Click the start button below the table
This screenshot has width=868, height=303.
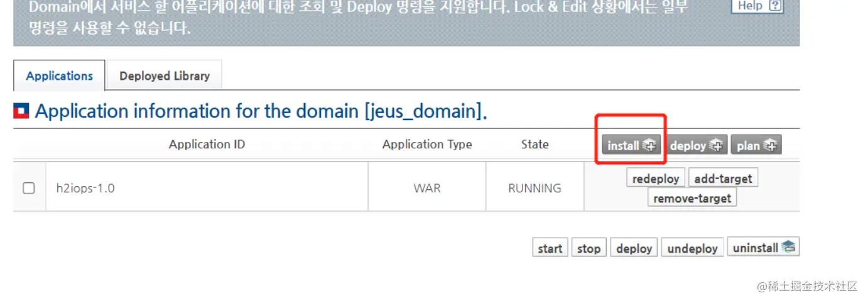pos(550,248)
